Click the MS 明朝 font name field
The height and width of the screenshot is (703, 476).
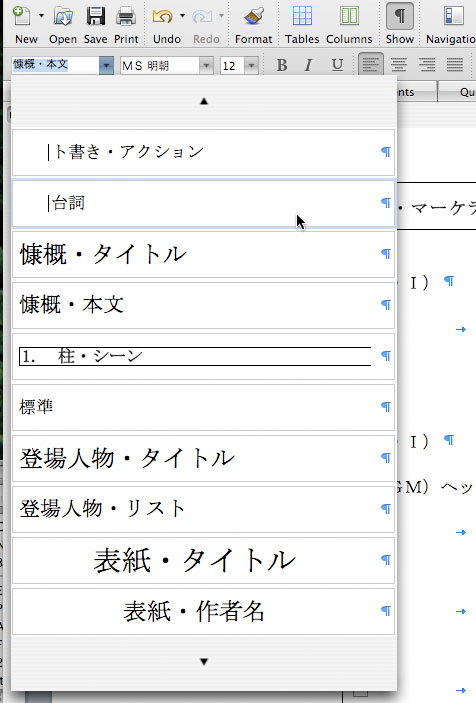pos(160,65)
